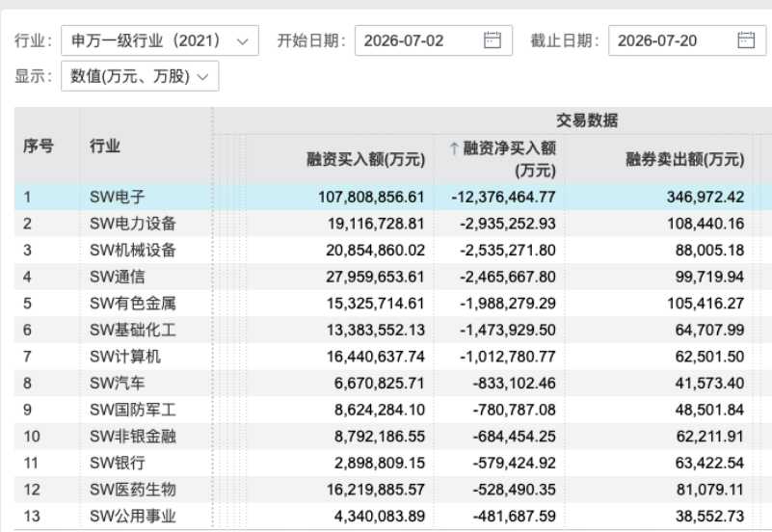
Task: Click the value -2,935,252.93
Action: tap(508, 224)
